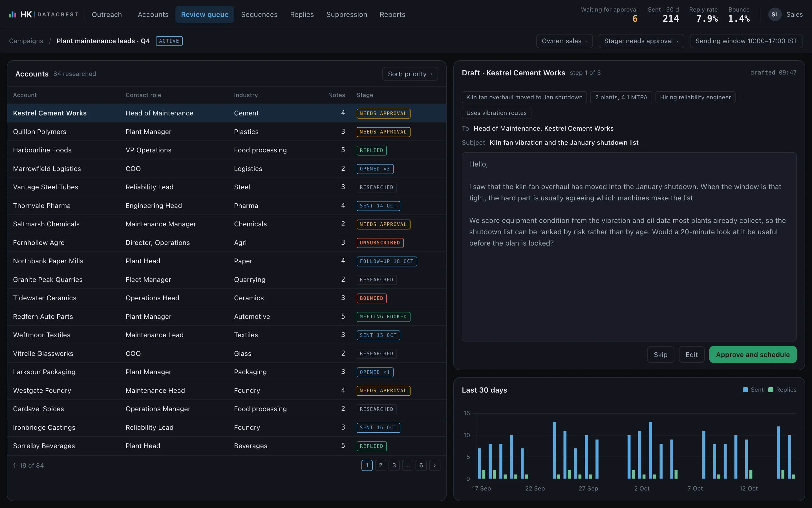Go to next page arrow

[x=434, y=465]
